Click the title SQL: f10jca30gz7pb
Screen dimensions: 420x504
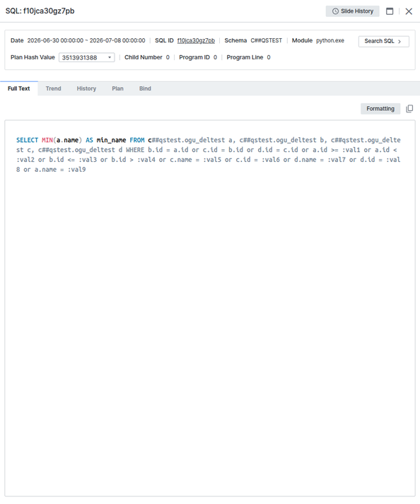(x=40, y=11)
